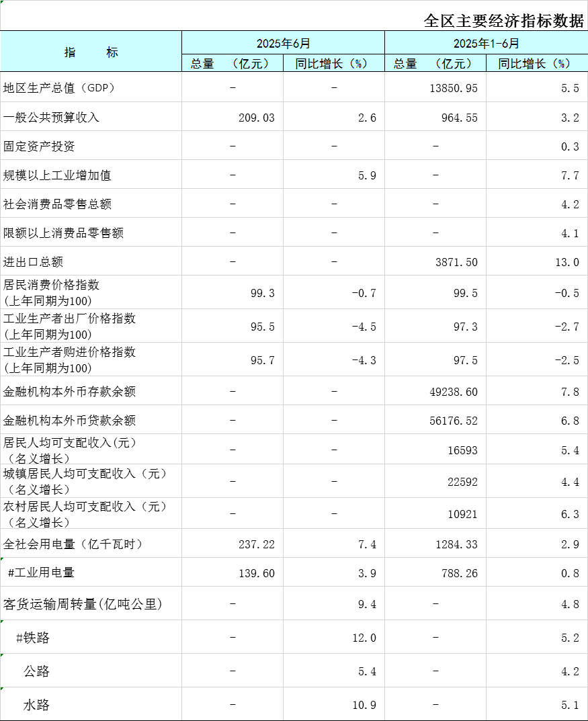This screenshot has height=721, width=588.
Task: Click the 13.0 import-export growth cell
Action: [x=566, y=262]
